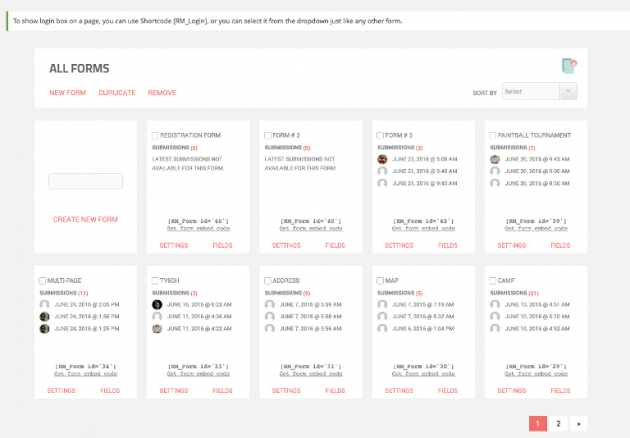Image resolution: width=630 pixels, height=438 pixels.
Task: Click June 21, 2016 9:43 AM submission
Action: 425,183
